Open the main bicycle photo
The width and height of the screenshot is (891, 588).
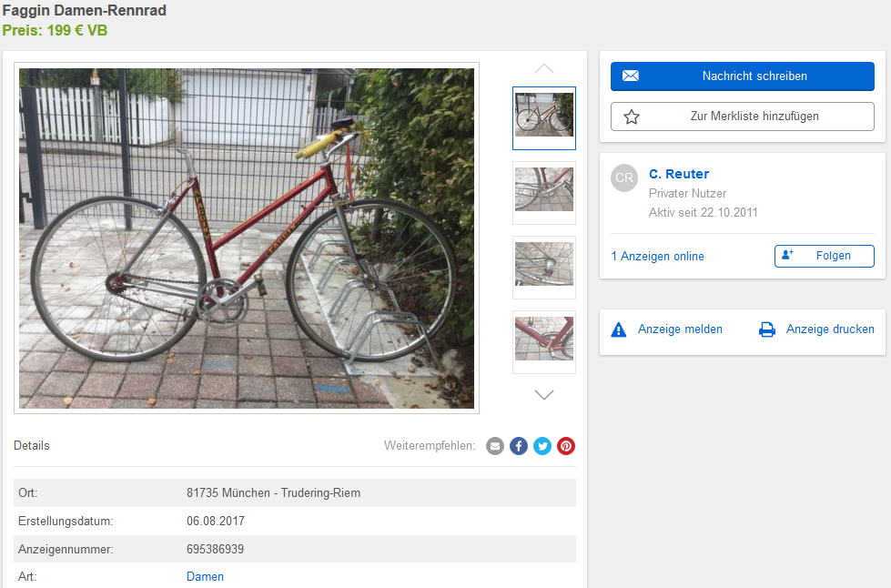pos(247,238)
